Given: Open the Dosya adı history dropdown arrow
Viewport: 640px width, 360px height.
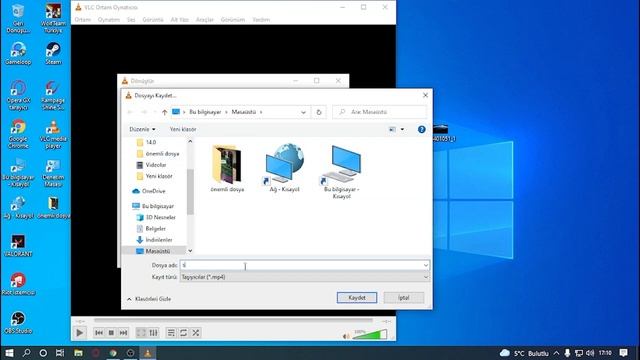Looking at the screenshot, I should tap(426, 265).
